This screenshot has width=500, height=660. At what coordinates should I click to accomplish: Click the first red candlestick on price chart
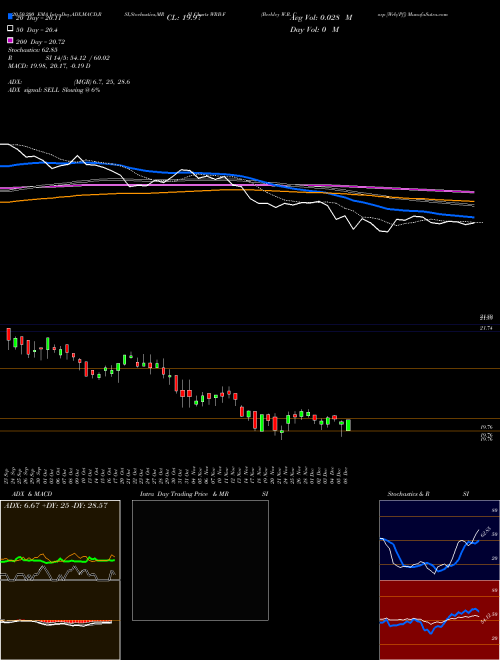point(8,335)
